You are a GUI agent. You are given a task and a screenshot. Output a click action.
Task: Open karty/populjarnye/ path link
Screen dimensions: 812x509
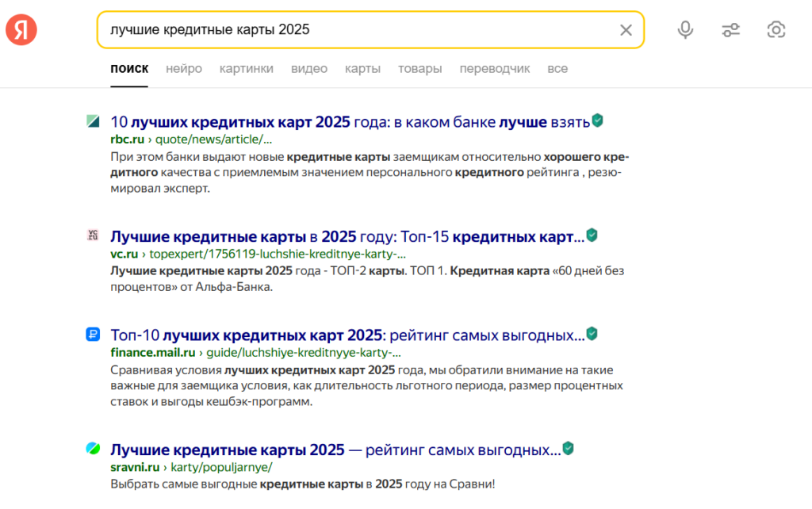coord(221,467)
